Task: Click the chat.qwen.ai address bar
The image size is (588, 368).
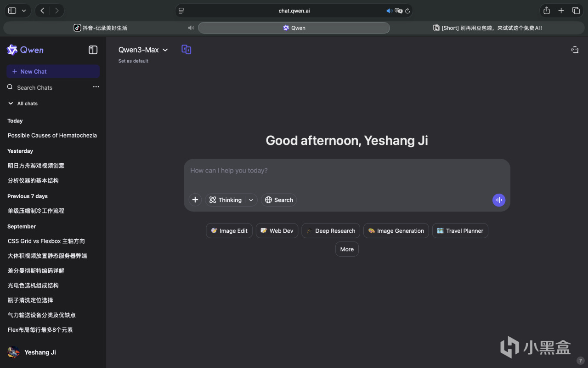Action: click(294, 11)
